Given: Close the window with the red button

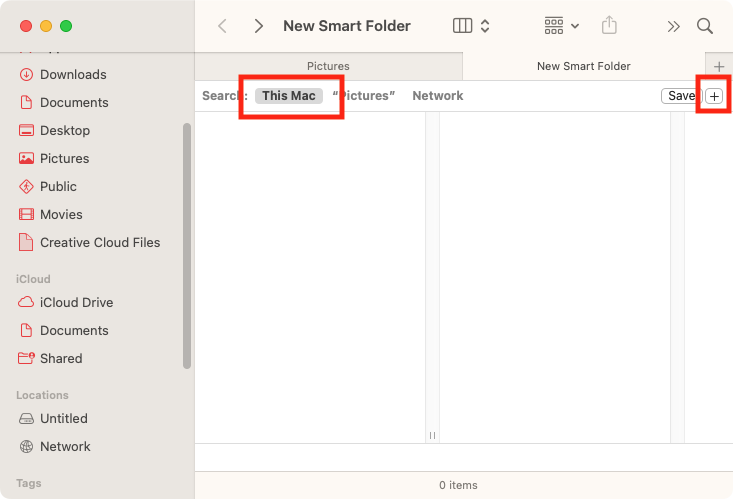Looking at the screenshot, I should point(26,26).
